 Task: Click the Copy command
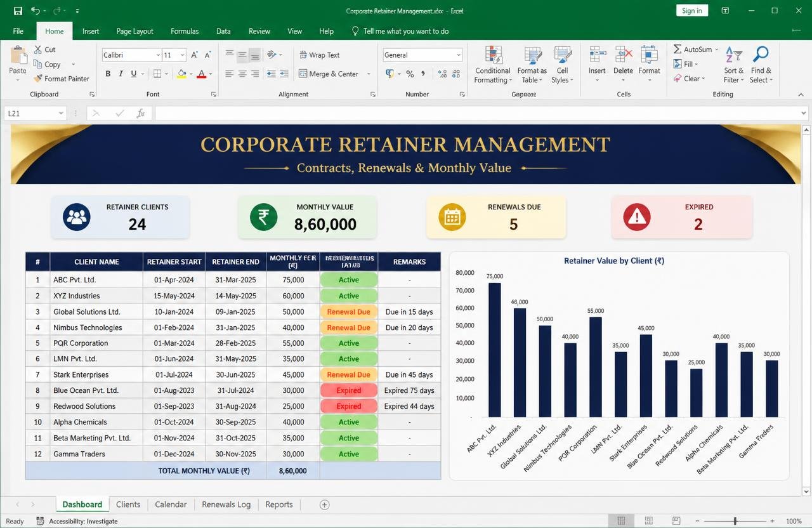click(47, 64)
